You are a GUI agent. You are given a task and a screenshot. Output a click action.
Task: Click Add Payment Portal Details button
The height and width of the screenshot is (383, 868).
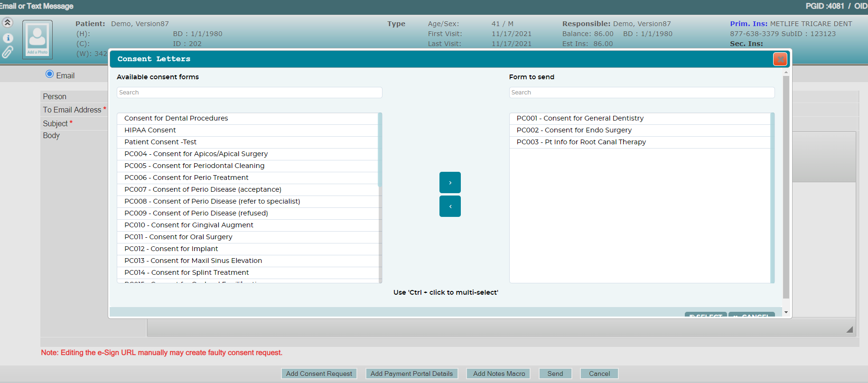tap(412, 374)
